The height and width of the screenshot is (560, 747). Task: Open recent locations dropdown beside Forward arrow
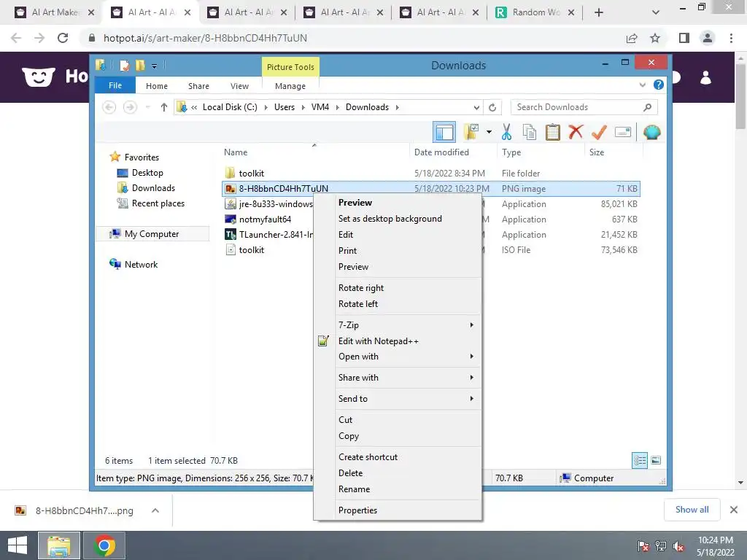[147, 107]
